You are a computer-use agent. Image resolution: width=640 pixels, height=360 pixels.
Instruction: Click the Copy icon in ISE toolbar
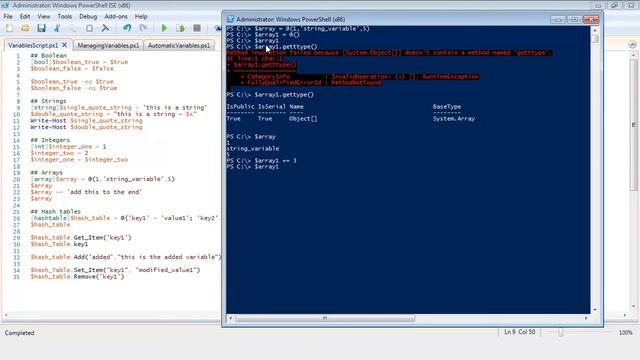tap(73, 28)
